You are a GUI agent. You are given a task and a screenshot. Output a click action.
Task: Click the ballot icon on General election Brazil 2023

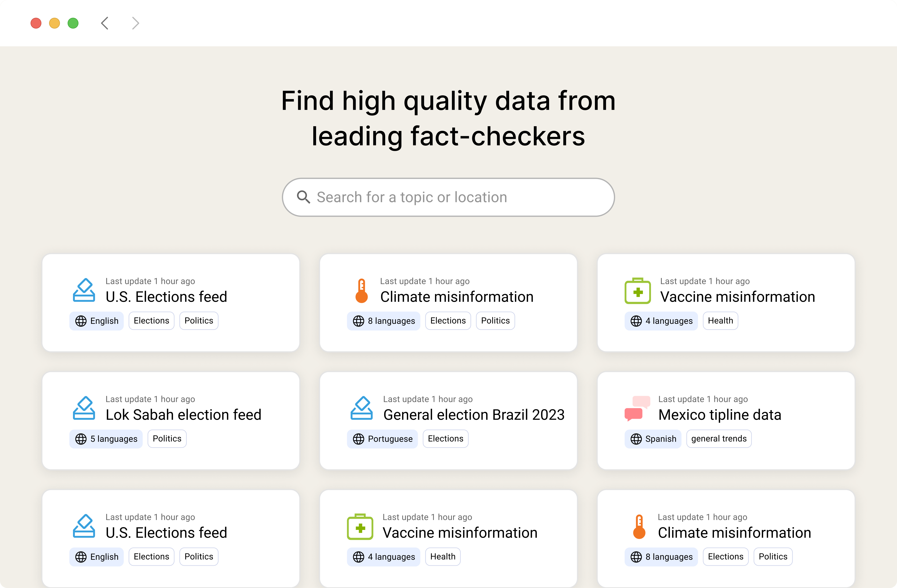(361, 408)
